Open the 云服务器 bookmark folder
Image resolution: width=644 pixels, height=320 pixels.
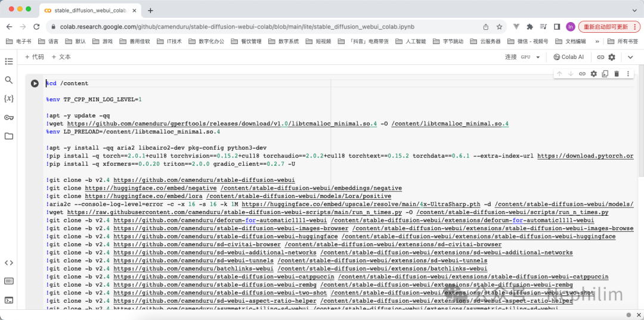[485, 42]
